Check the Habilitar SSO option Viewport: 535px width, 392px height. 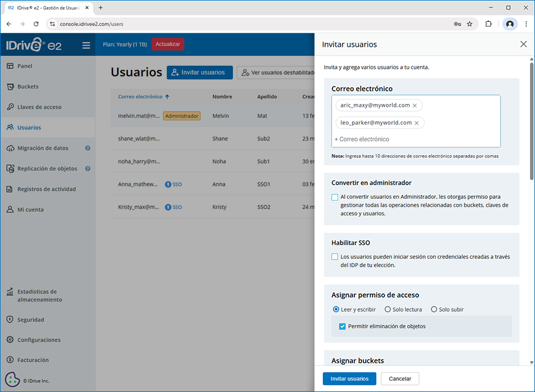(x=335, y=257)
